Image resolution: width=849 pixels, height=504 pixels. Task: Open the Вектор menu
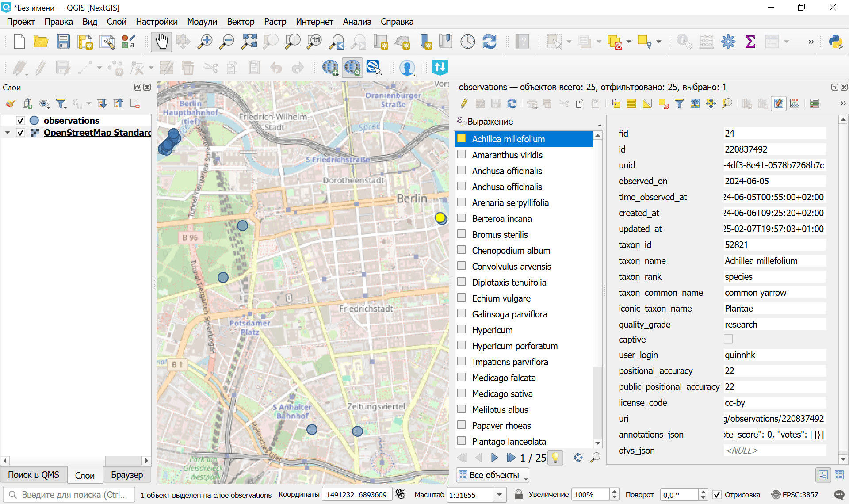point(241,22)
